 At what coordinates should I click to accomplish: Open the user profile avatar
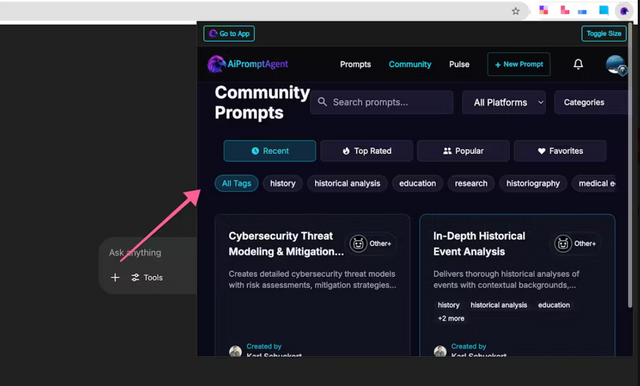coord(616,64)
